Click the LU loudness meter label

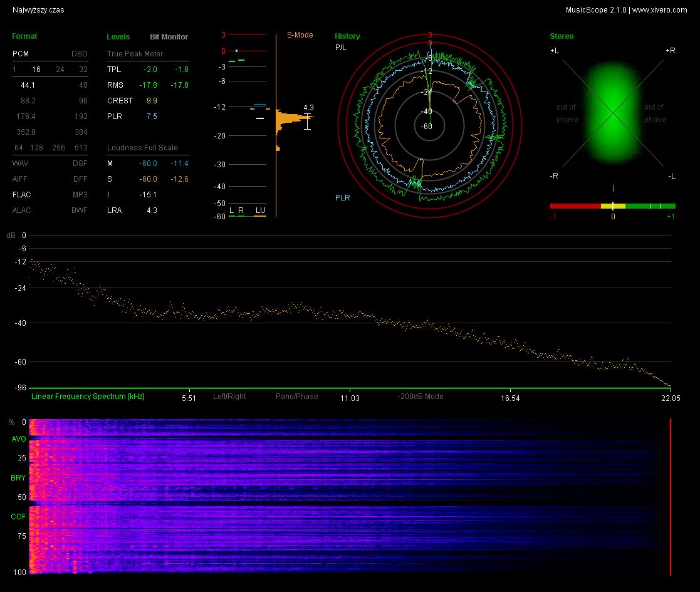click(260, 210)
